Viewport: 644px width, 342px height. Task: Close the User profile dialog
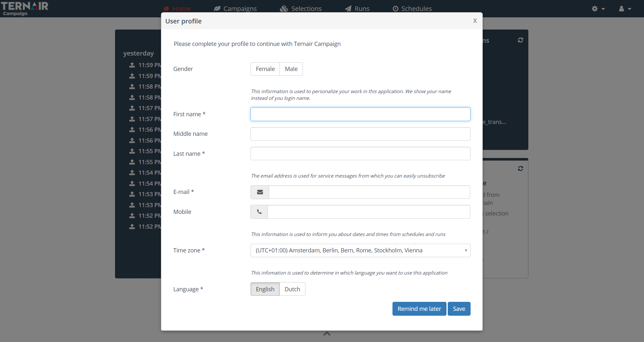point(475,21)
